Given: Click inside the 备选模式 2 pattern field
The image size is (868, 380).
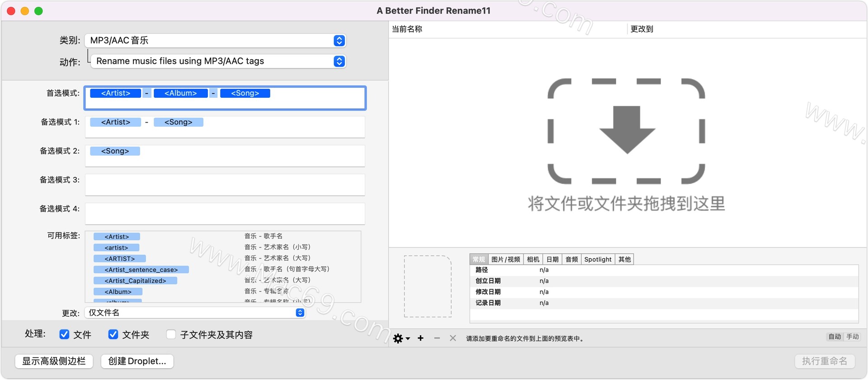Looking at the screenshot, I should pyautogui.click(x=225, y=156).
